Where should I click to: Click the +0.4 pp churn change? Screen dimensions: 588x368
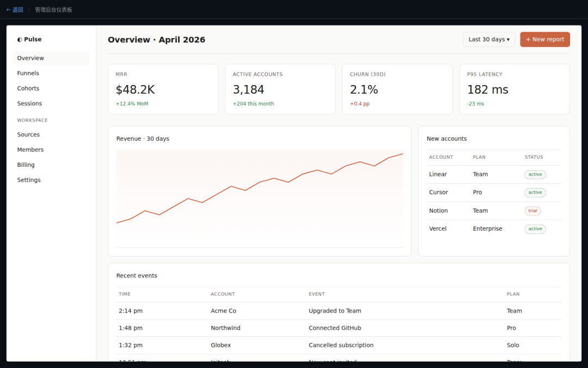[x=360, y=104]
